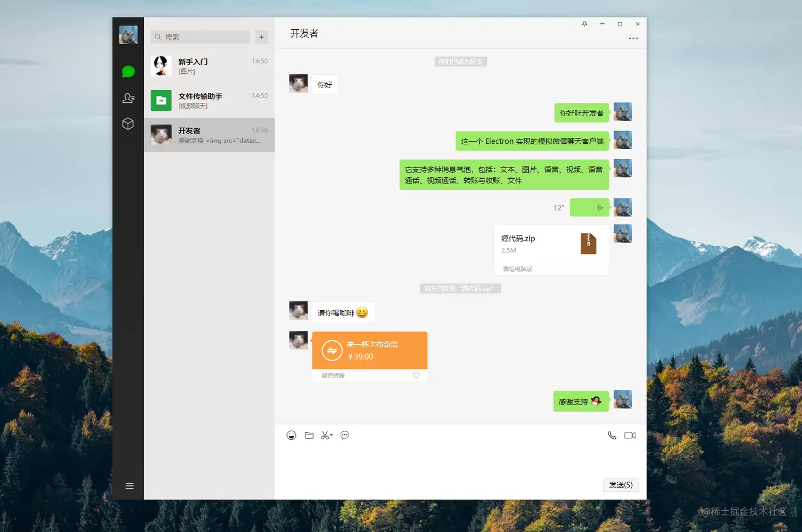Click the + button to start new chat
This screenshot has width=802, height=532.
pyautogui.click(x=261, y=37)
